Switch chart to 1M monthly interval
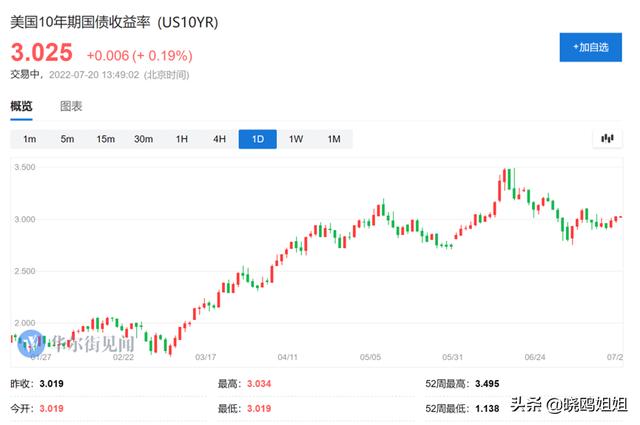 click(x=334, y=139)
